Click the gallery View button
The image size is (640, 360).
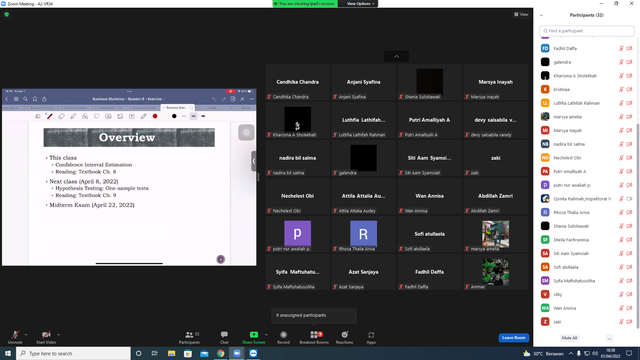pos(521,14)
